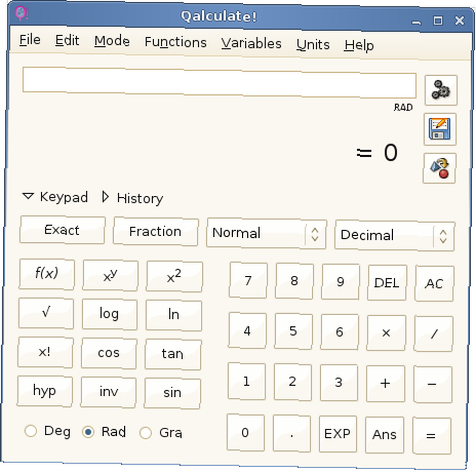The height and width of the screenshot is (472, 476).
Task: Click digit 4 on the keypad
Action: (x=247, y=331)
